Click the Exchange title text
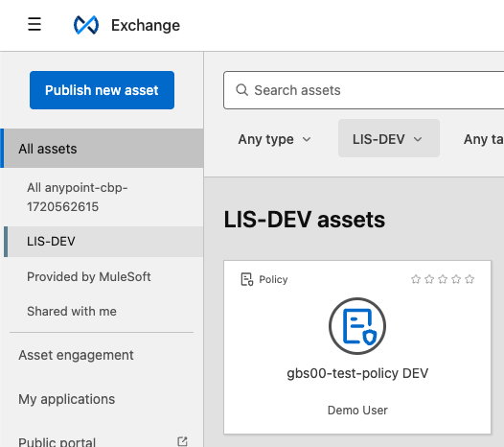 tap(146, 26)
